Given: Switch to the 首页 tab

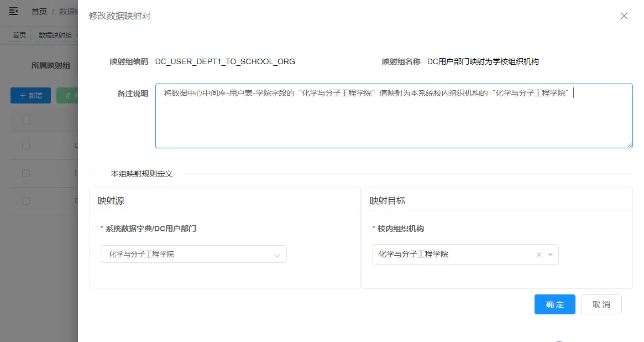Looking at the screenshot, I should 19,35.
